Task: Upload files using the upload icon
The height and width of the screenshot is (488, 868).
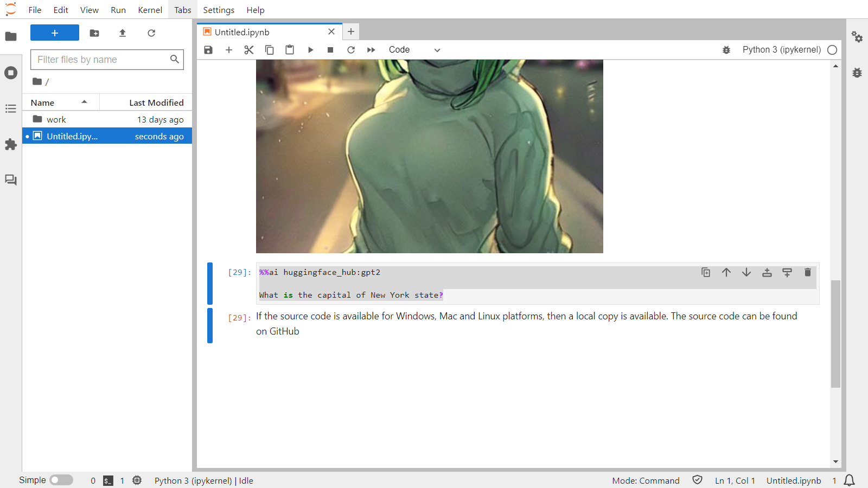Action: click(122, 33)
